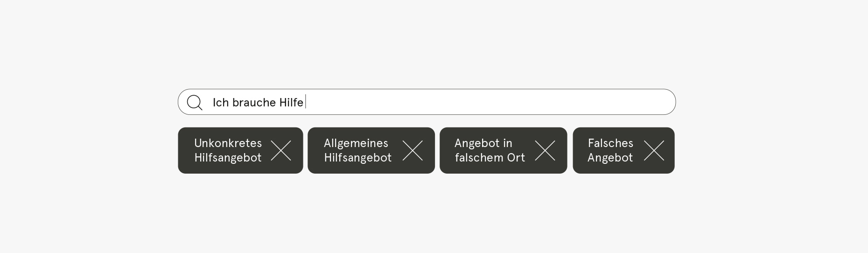
Task: Click 'Unkonkretes' word on first tag
Action: coord(228,143)
